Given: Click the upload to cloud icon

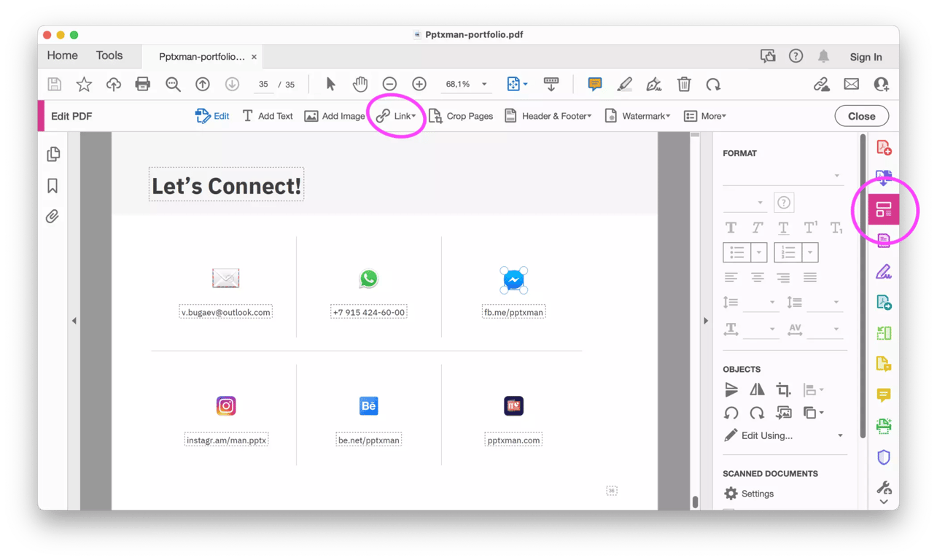Looking at the screenshot, I should [x=114, y=85].
